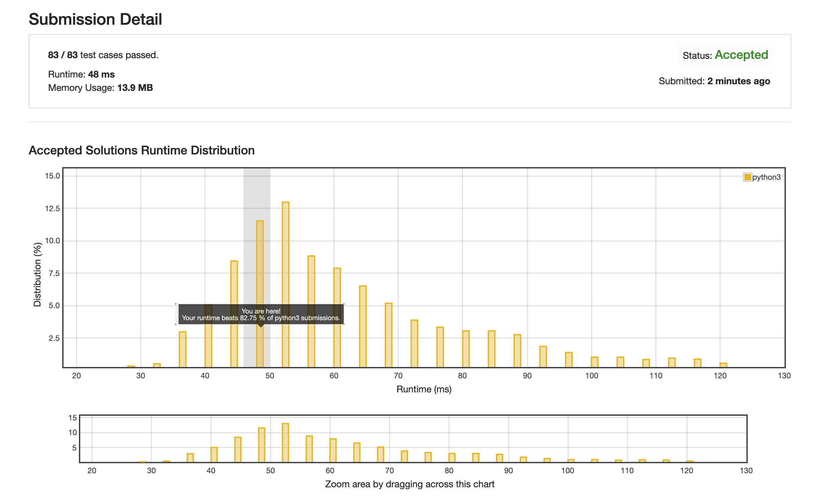
Task: Click the 'Submission Detail' heading
Action: pos(96,19)
